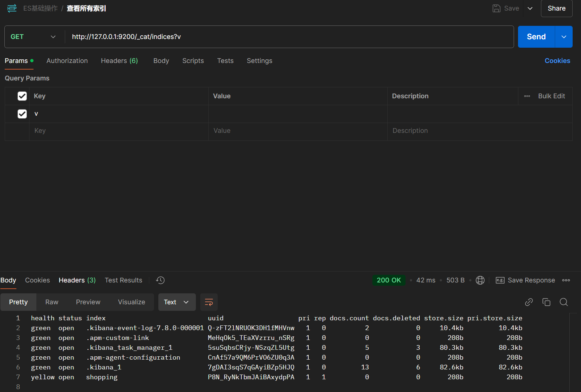
Task: Open response more-options ellipsis icon
Action: (566, 280)
